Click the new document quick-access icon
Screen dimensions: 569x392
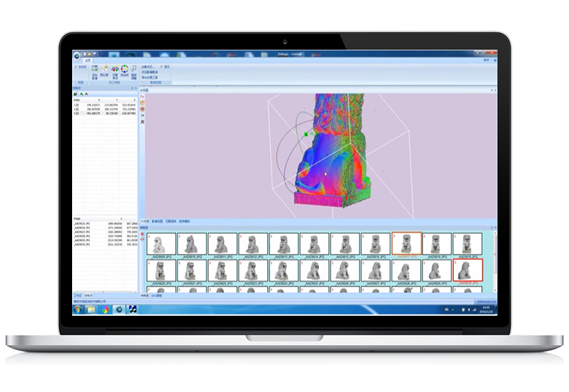point(85,54)
